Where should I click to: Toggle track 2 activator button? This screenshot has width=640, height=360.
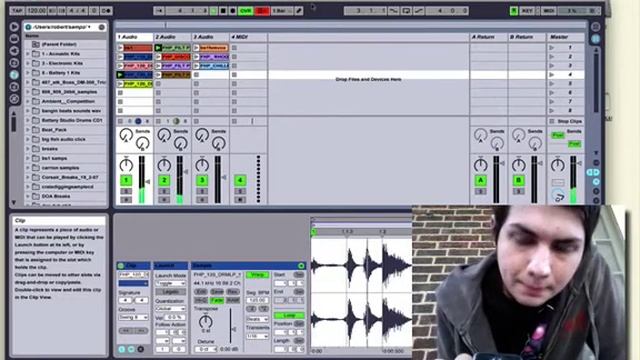164,180
